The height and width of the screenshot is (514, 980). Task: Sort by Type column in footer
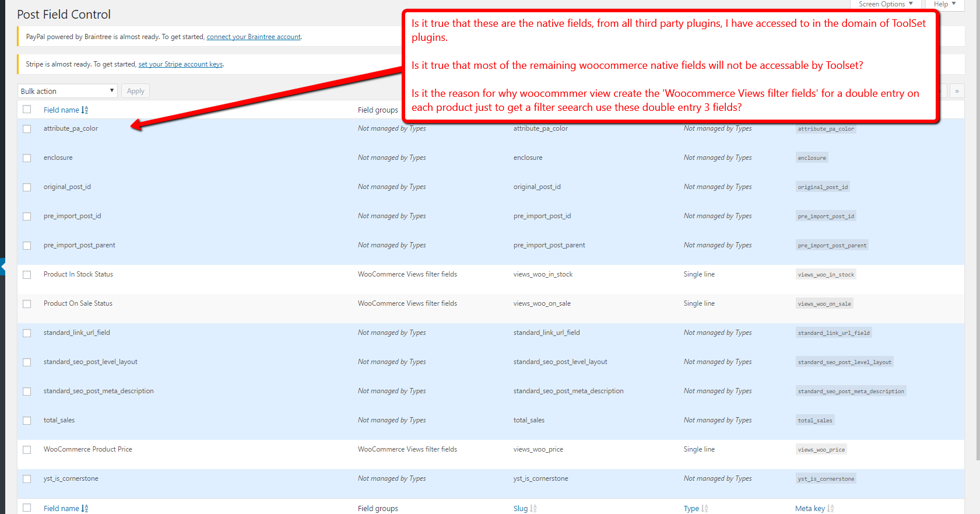pyautogui.click(x=696, y=508)
